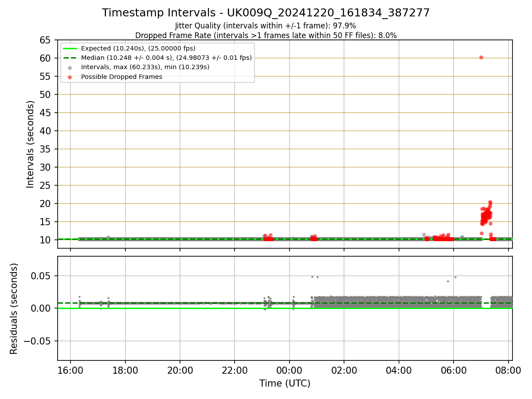Click the 'Expected (10.240s), (25.00000 fps)' legend entry
Viewport: 532px width, 399px height.
click(x=138, y=48)
